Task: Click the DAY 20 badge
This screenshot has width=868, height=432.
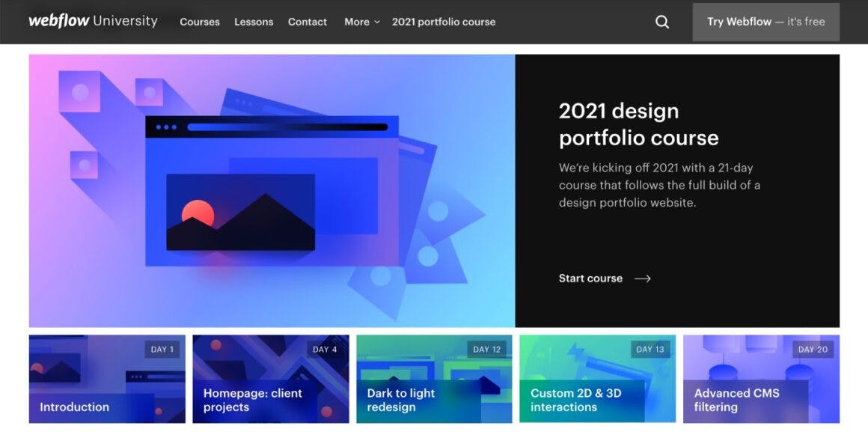Action: click(813, 350)
